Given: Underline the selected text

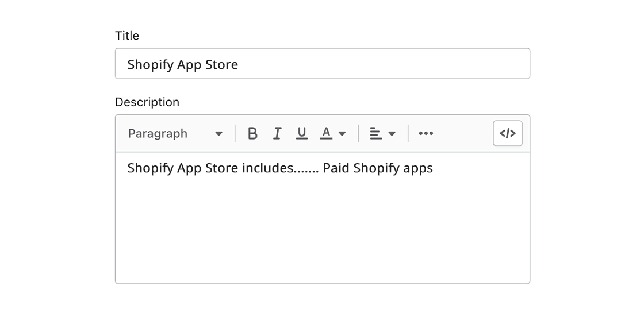Looking at the screenshot, I should tap(302, 133).
